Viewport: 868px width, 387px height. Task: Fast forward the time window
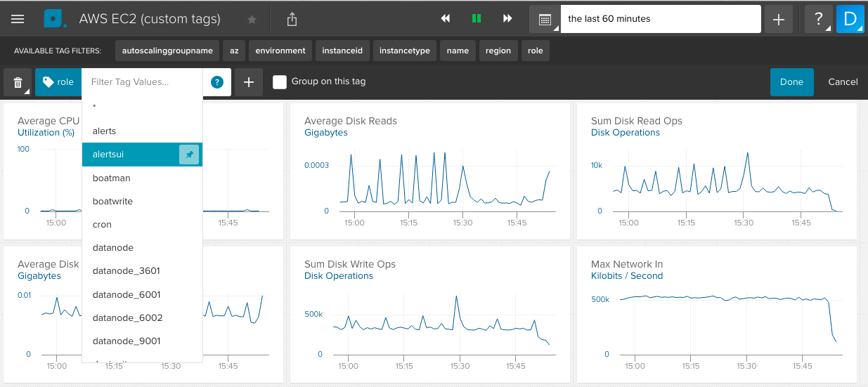tap(507, 19)
